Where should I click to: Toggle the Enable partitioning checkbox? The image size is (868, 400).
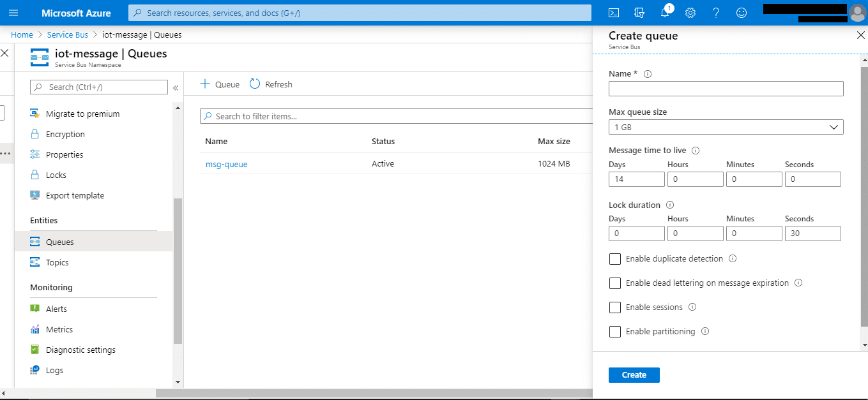click(x=615, y=332)
